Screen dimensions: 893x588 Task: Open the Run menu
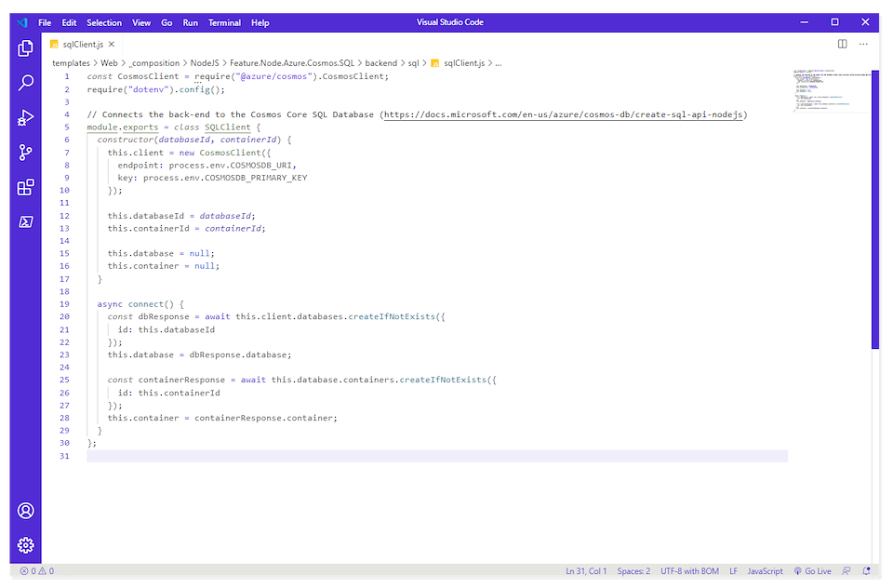click(x=190, y=22)
